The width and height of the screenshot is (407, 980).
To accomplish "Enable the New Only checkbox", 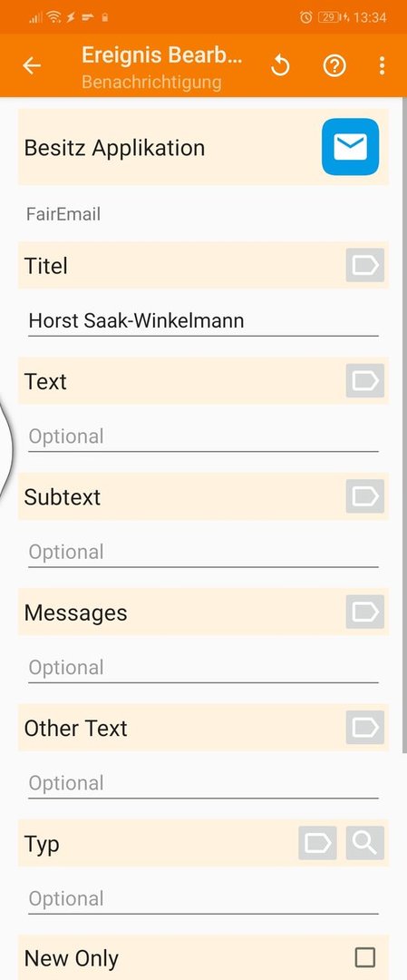I will (x=365, y=957).
